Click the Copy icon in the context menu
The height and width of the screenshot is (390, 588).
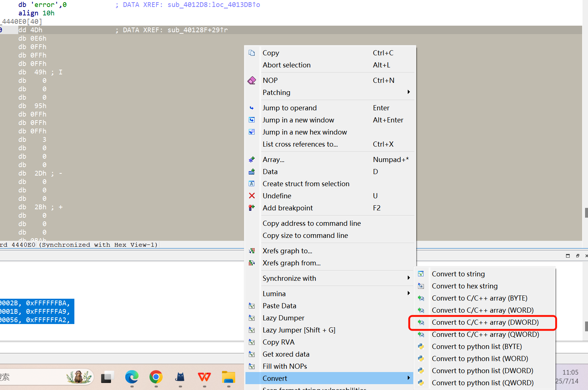tap(252, 53)
